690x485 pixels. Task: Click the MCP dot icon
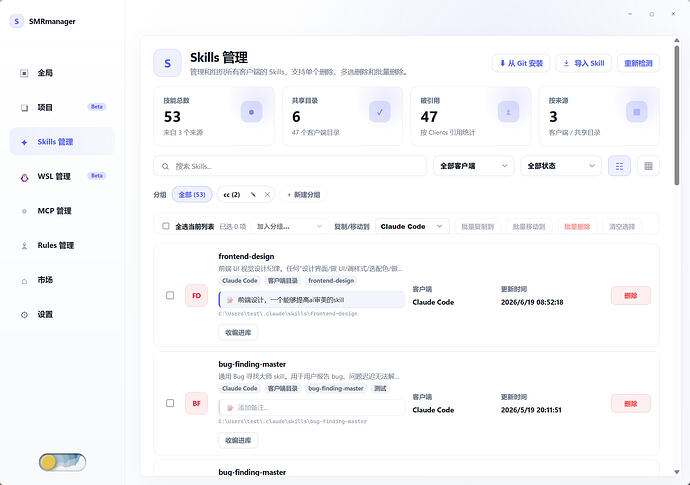[24, 211]
